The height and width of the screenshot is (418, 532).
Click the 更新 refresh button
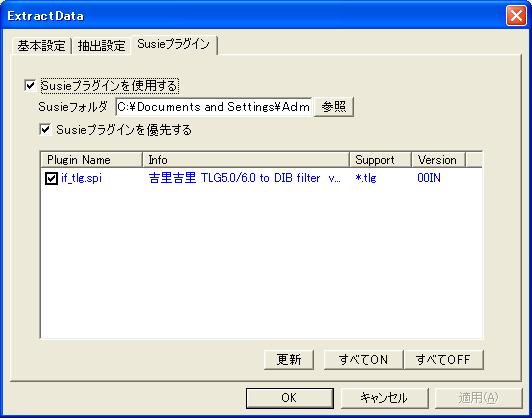(x=289, y=359)
